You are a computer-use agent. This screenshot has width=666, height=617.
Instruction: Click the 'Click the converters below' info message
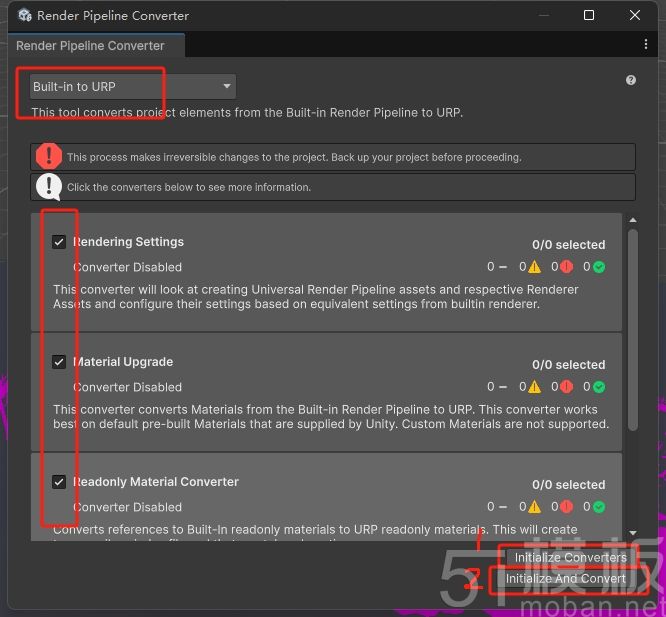189,187
